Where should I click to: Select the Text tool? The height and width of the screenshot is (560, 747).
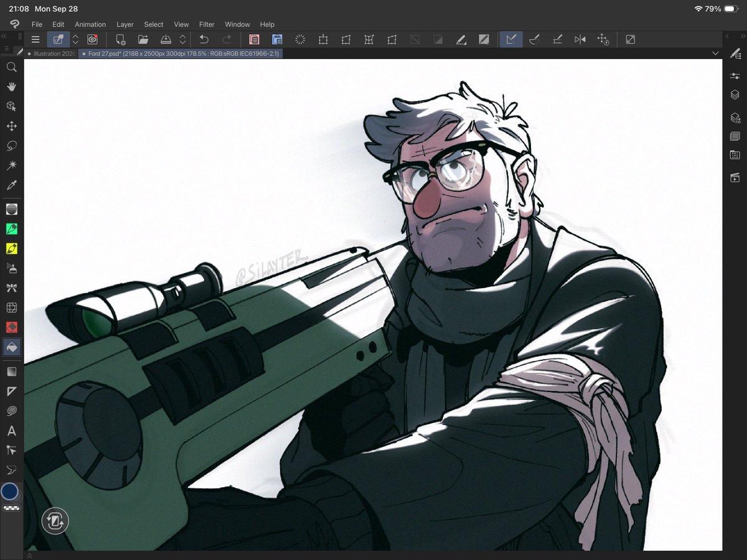[x=11, y=431]
